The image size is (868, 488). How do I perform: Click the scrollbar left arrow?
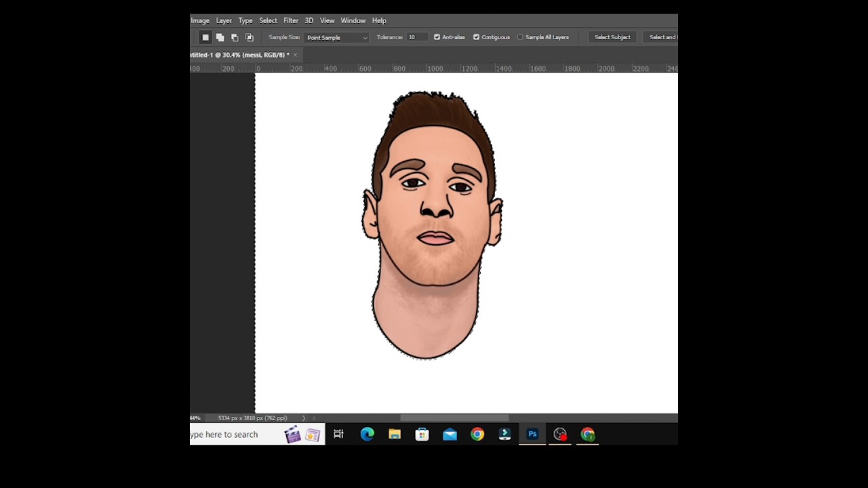click(x=314, y=418)
